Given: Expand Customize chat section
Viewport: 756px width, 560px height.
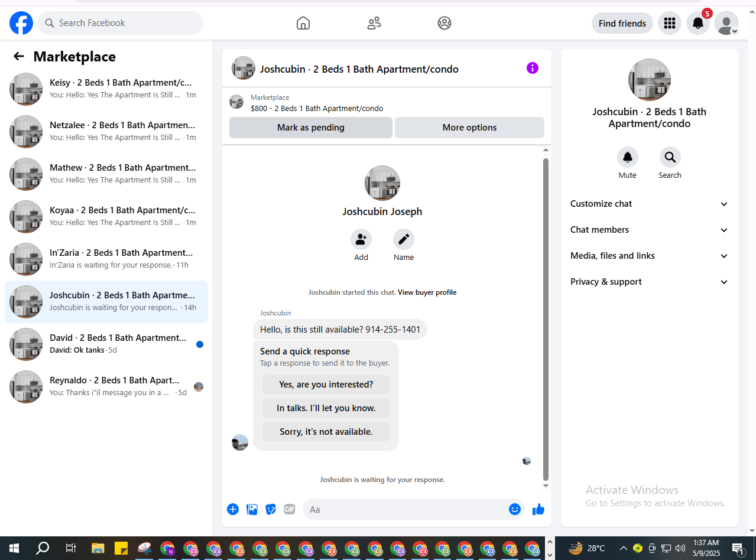Looking at the screenshot, I should 649,204.
